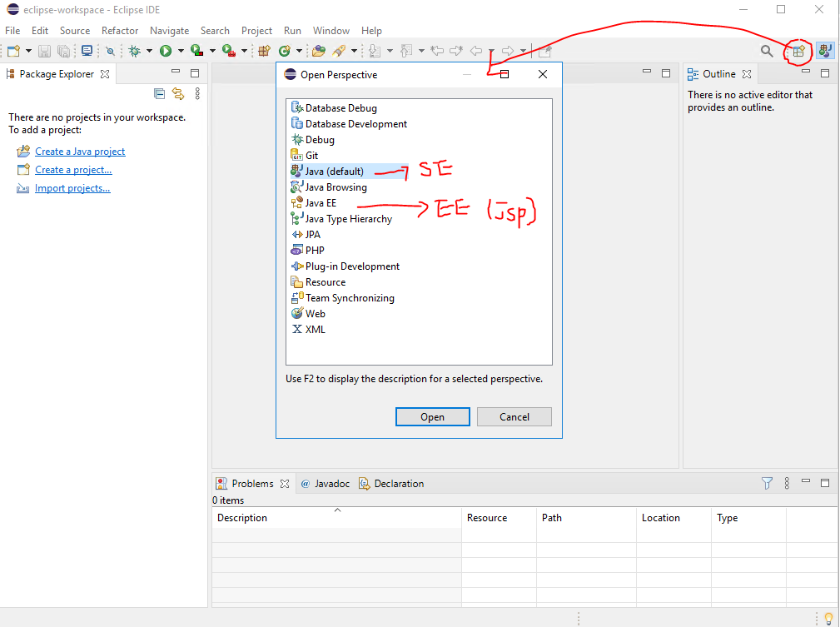The image size is (840, 627).
Task: Click the Import projects... link
Action: 72,188
